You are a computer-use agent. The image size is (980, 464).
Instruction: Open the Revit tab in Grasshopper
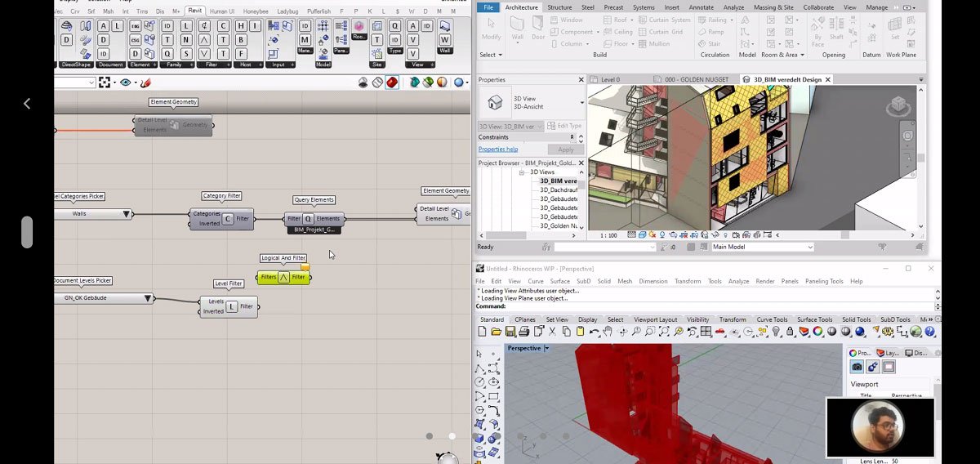(195, 11)
